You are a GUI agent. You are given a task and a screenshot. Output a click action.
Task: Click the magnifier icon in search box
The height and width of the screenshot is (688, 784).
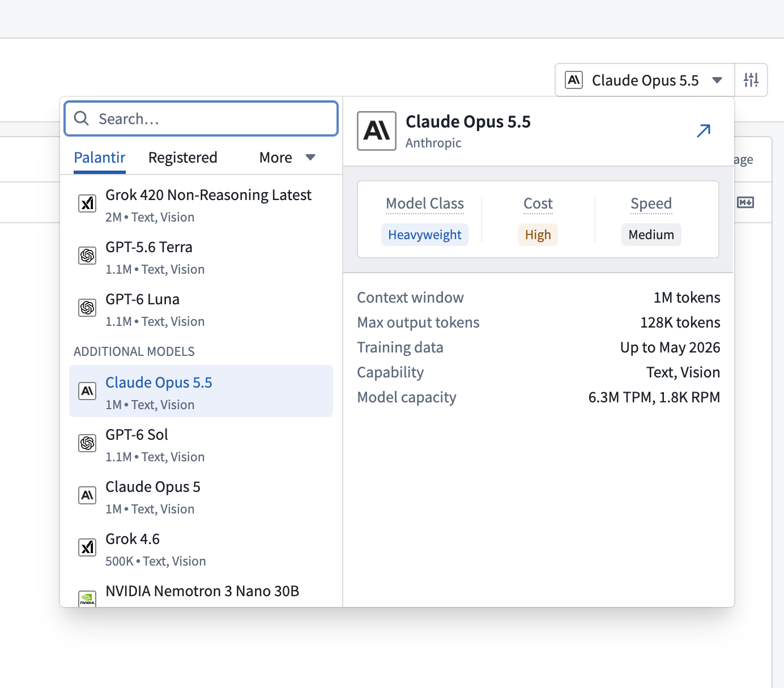click(x=82, y=118)
